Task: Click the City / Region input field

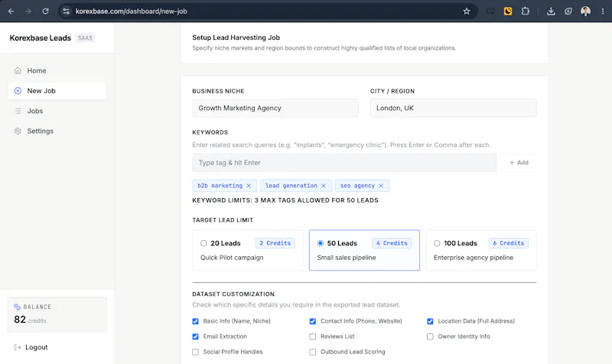Action: (x=453, y=108)
